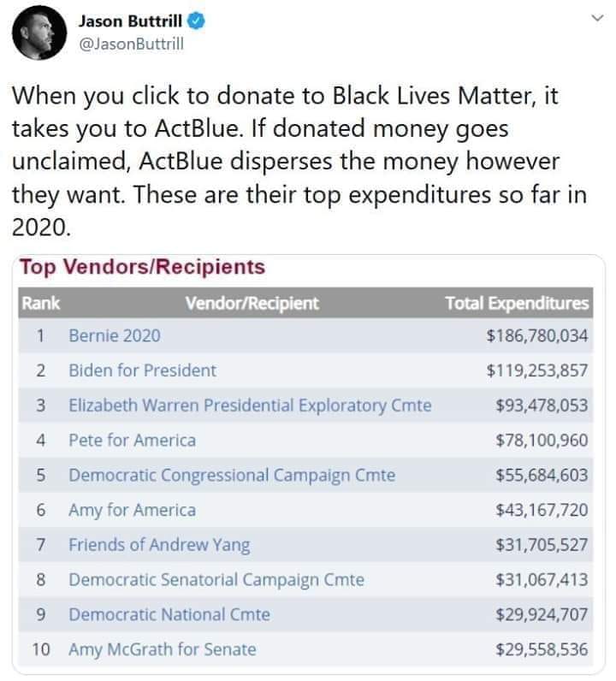Click the Democratic National Cmte link
This screenshot has height=681, width=616.
(x=169, y=614)
